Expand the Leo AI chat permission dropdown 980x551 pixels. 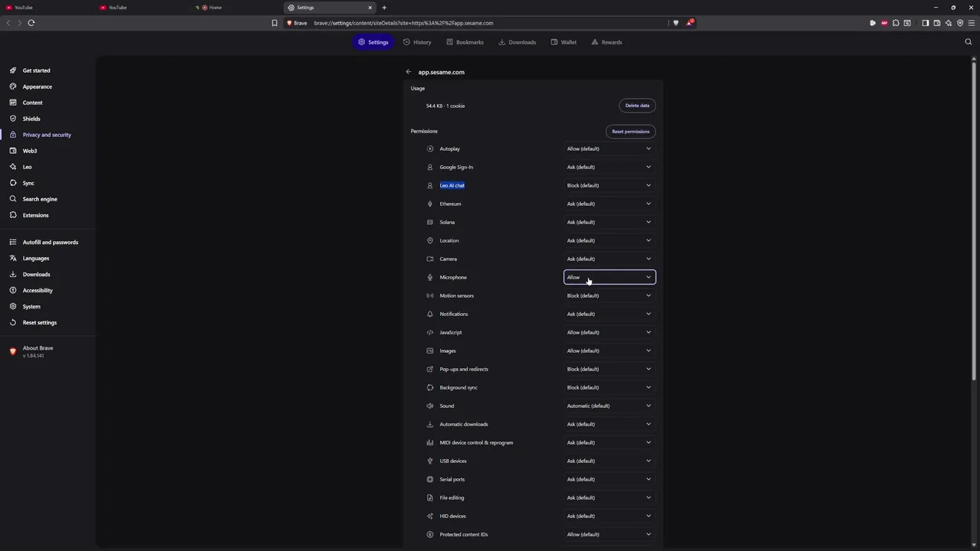609,185
